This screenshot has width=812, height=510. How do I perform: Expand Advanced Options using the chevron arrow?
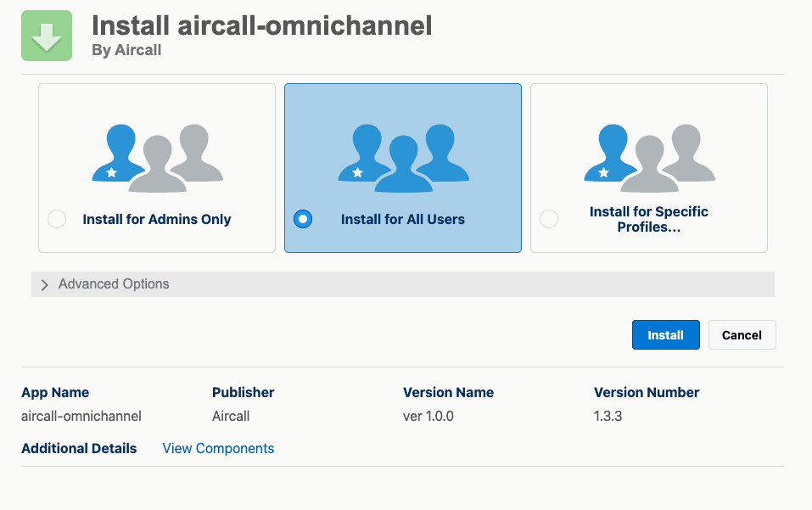45,285
